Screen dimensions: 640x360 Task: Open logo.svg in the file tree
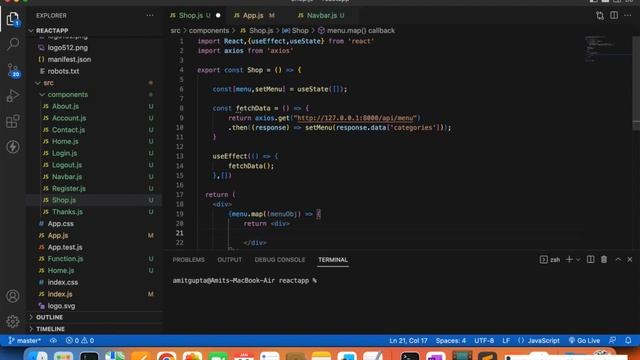click(x=61, y=306)
